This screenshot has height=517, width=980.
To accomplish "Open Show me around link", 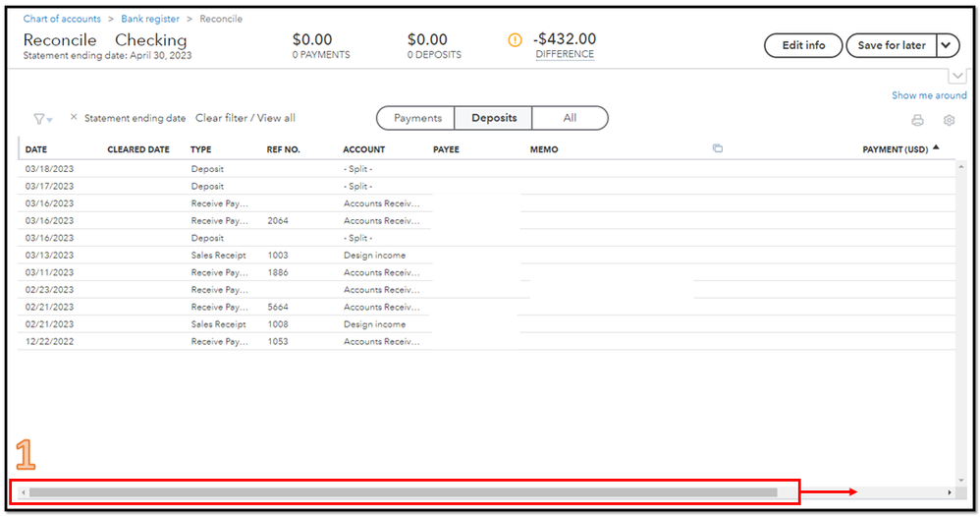I will coord(929,95).
